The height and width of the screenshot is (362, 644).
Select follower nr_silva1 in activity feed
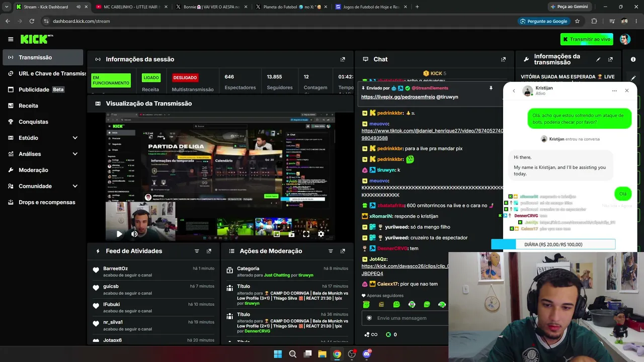tap(113, 322)
